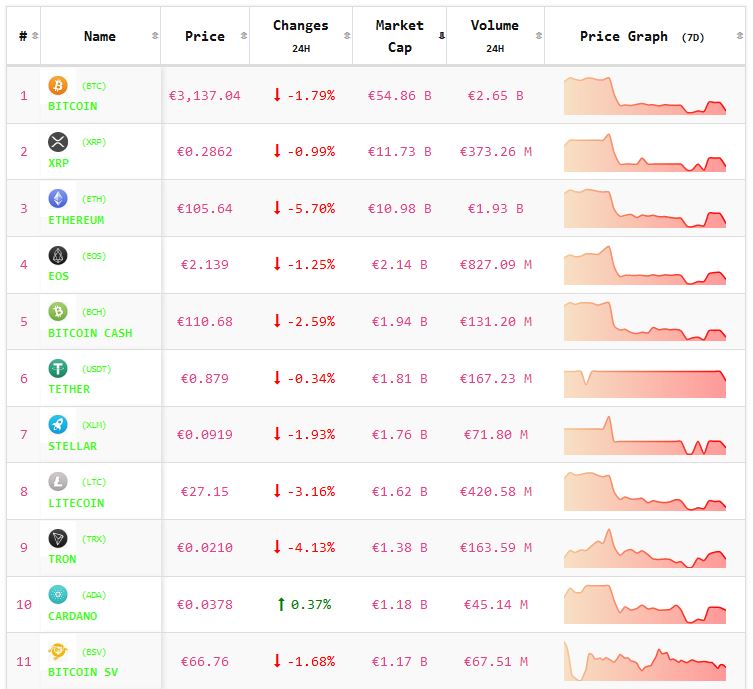Click the Bitcoin orange coin icon

click(x=58, y=86)
